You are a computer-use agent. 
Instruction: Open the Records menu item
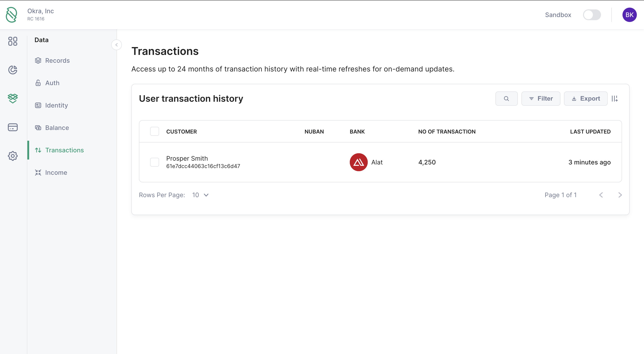57,60
